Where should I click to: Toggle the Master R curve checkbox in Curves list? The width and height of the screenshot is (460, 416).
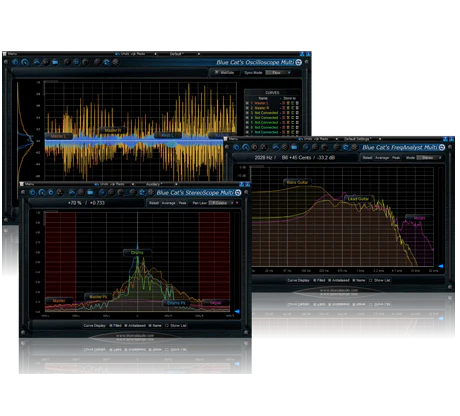pos(247,108)
